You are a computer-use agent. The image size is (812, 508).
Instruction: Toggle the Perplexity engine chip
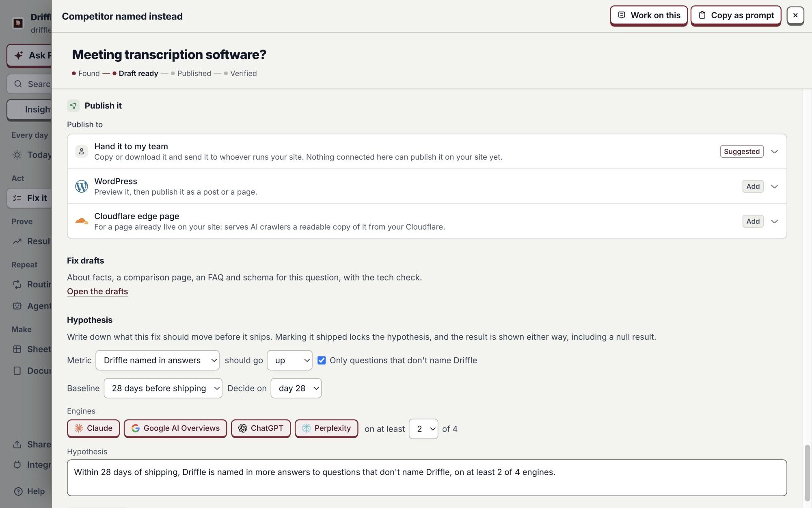[326, 428]
